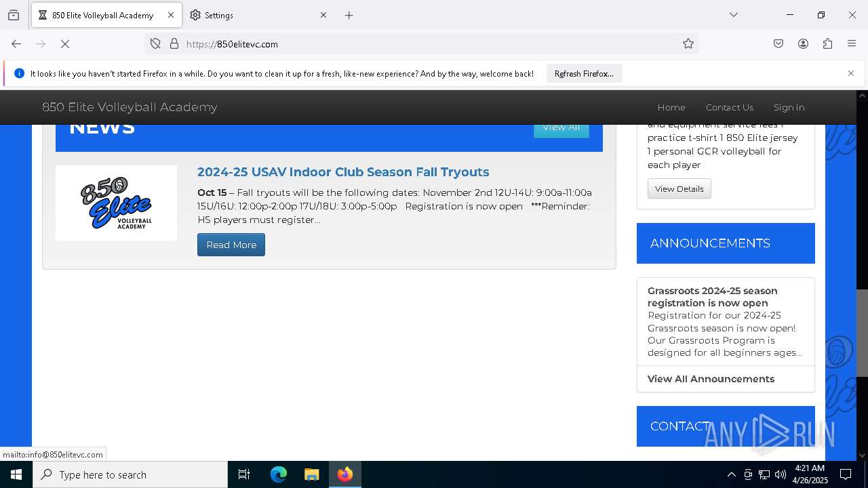Viewport: 868px width, 488px height.
Task: Show hidden system tray icons
Action: (731, 474)
